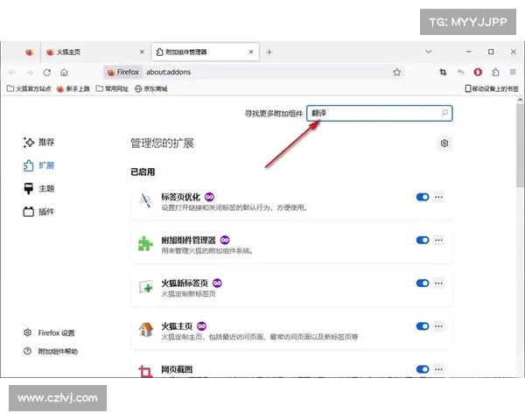525x420 pixels.
Task: Open the screenshot crop tool in toolbar
Action: click(x=443, y=72)
